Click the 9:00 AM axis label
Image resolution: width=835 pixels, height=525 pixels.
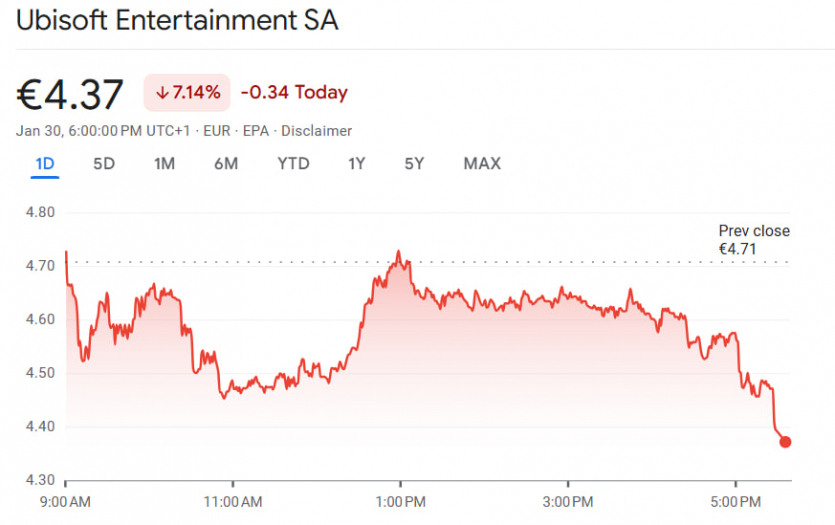coord(66,501)
